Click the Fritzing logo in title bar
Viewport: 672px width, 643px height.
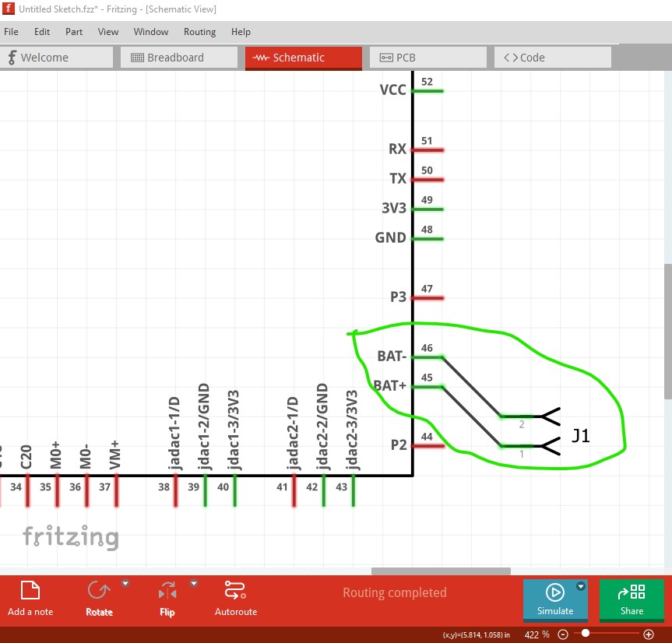pos(9,9)
